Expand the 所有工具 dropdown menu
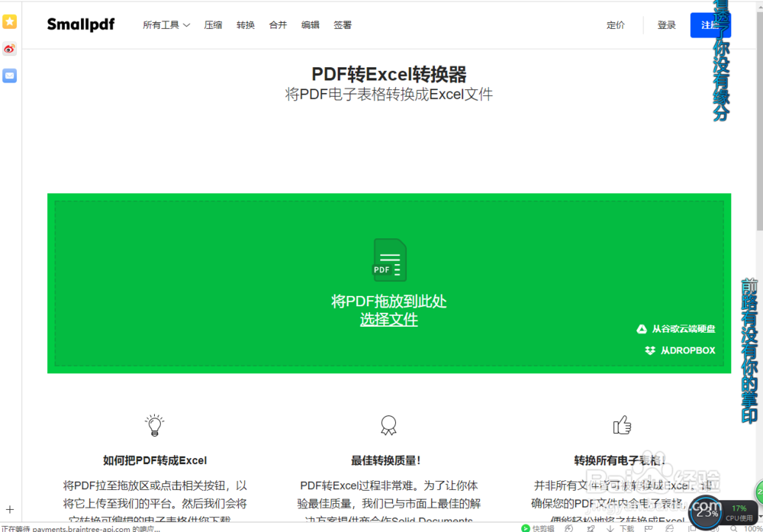 [x=166, y=25]
